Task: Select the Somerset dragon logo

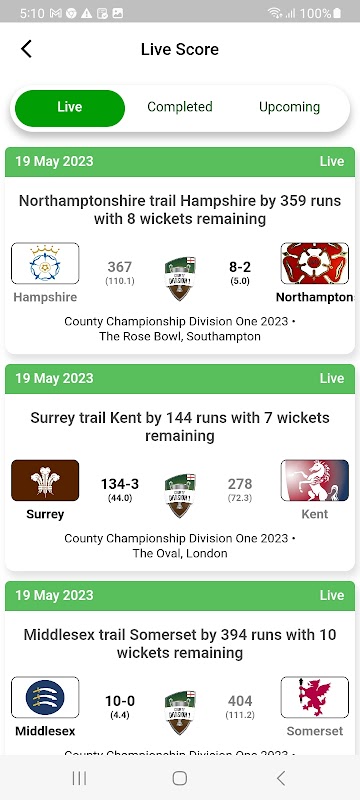Action: 315,697
